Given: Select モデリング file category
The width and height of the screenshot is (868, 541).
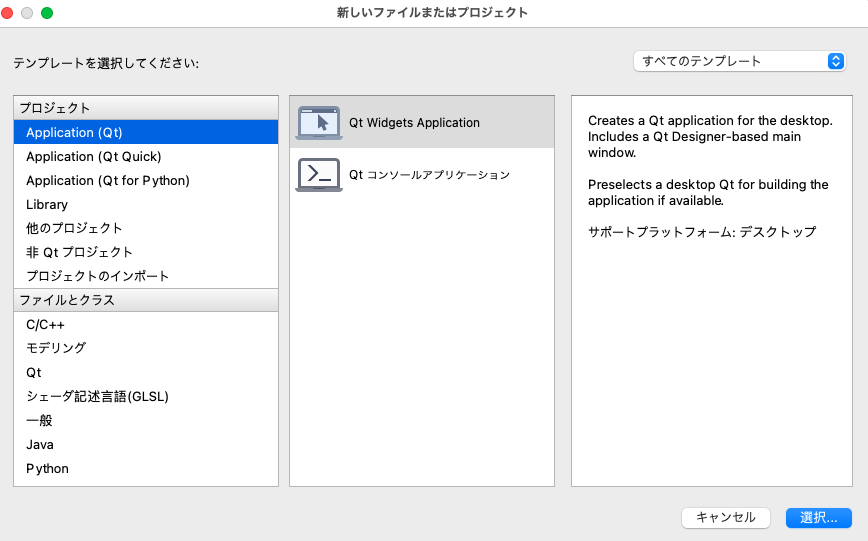Looking at the screenshot, I should click(146, 348).
